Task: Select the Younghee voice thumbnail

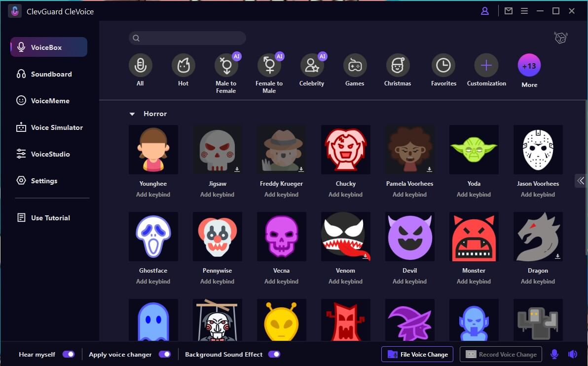Action: coord(153,149)
